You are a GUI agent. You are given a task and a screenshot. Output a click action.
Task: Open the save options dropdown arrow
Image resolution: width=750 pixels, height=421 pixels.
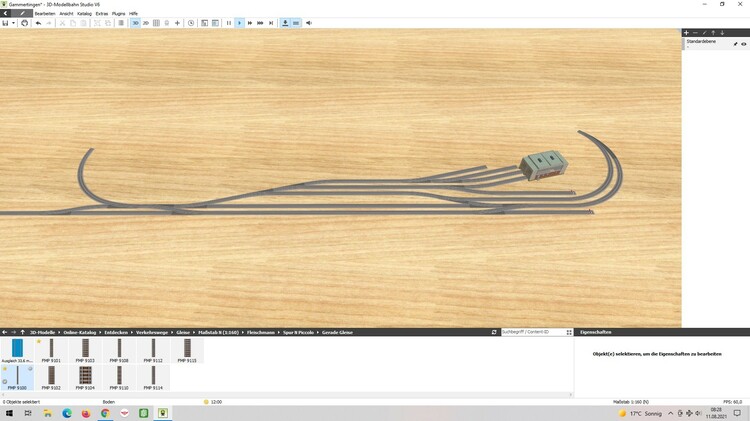pyautogui.click(x=13, y=23)
